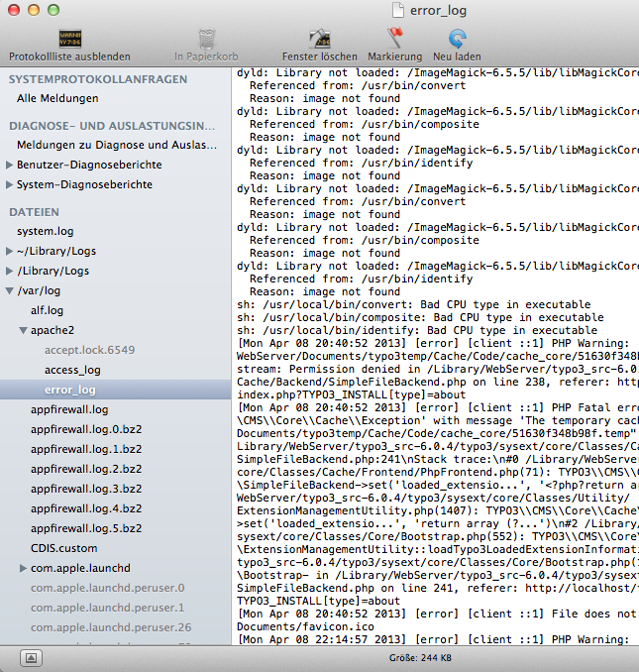Open appfirewall.log.5.bz2 file
Image resolution: width=639 pixels, height=672 pixels.
[x=86, y=528]
